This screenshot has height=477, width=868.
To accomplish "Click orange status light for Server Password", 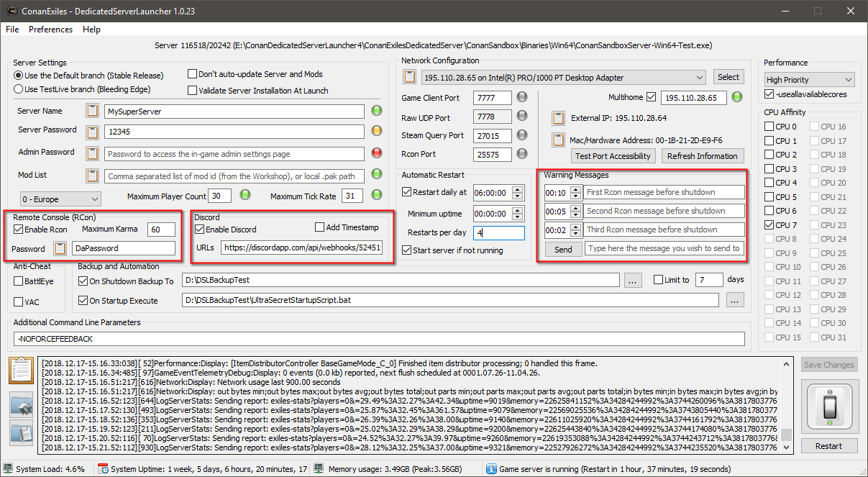I will click(x=376, y=132).
